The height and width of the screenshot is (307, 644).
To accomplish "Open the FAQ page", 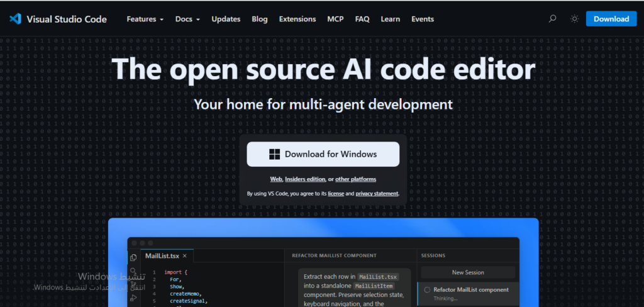I will (x=362, y=19).
